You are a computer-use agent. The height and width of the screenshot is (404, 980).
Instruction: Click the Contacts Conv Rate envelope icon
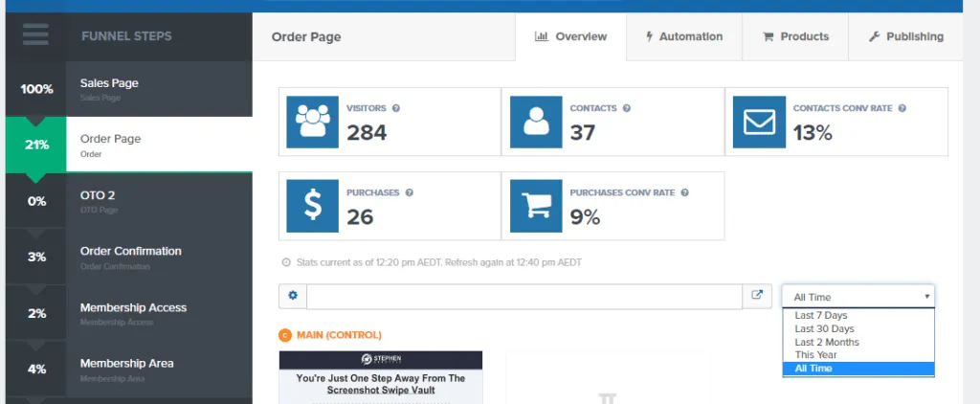[x=759, y=122]
